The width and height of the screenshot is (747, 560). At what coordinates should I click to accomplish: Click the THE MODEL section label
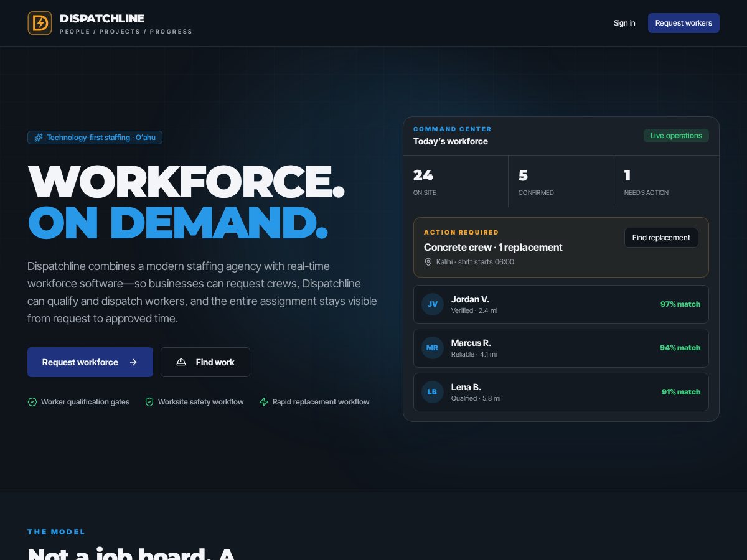coord(57,532)
